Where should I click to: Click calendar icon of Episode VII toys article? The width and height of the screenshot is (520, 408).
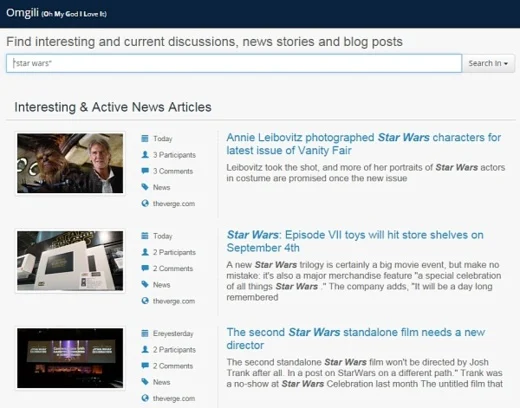point(145,236)
